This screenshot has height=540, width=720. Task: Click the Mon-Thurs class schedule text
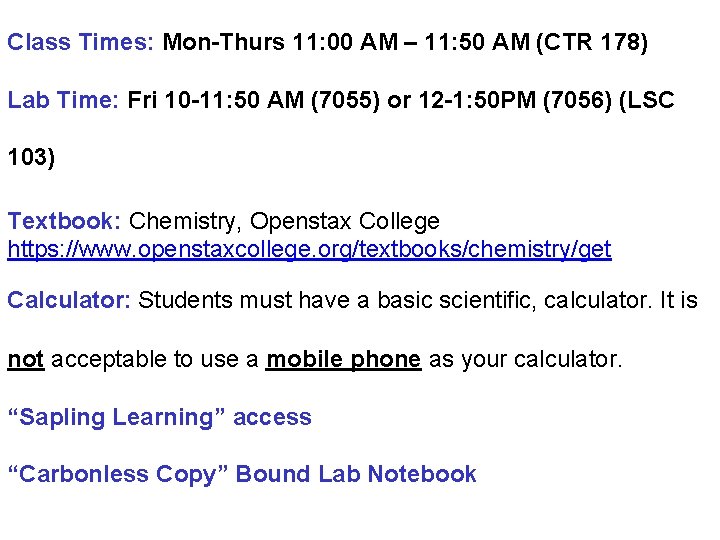pos(349,42)
